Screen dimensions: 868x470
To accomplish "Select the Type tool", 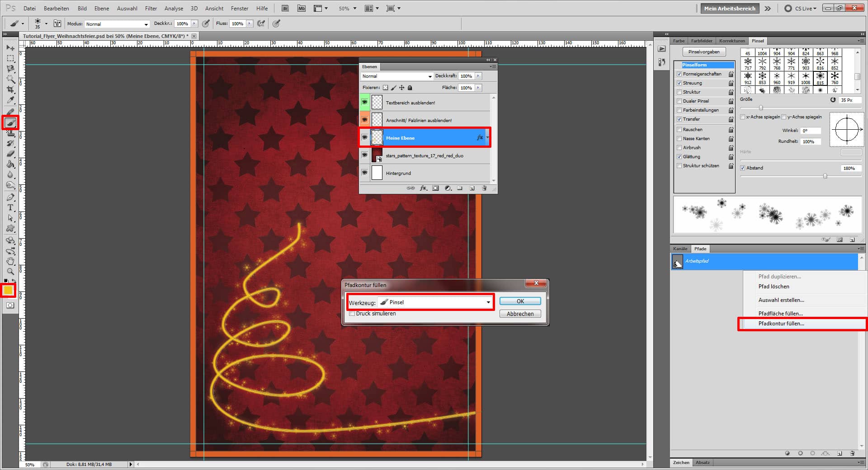I will click(10, 208).
